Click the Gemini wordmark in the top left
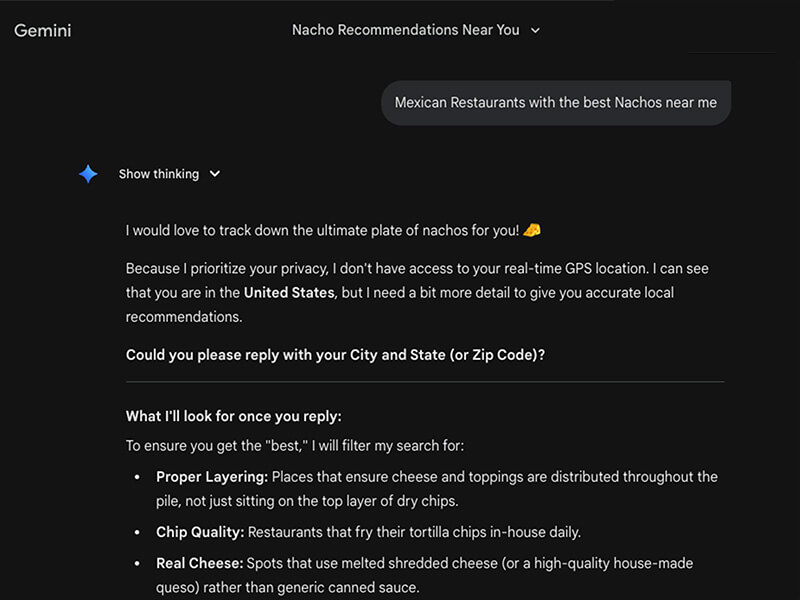The image size is (800, 600). (x=42, y=31)
